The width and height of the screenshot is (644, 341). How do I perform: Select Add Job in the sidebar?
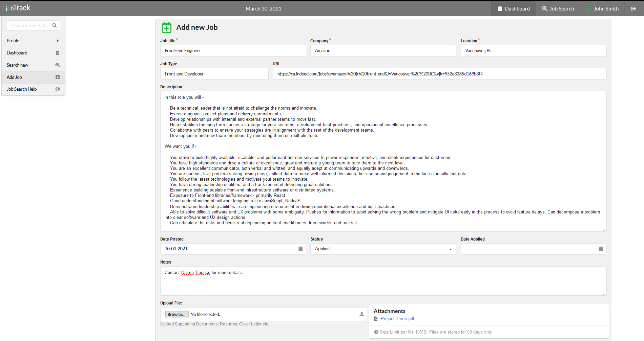click(33, 77)
